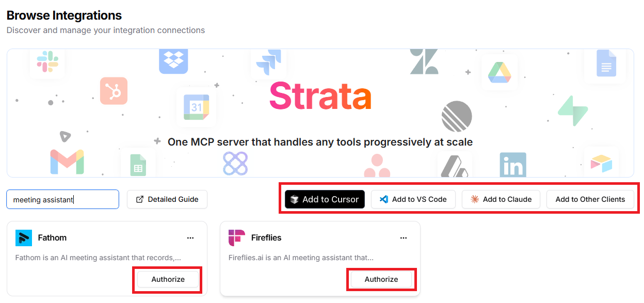
Task: Open the Fathom card's three-dot menu
Action: click(x=190, y=238)
